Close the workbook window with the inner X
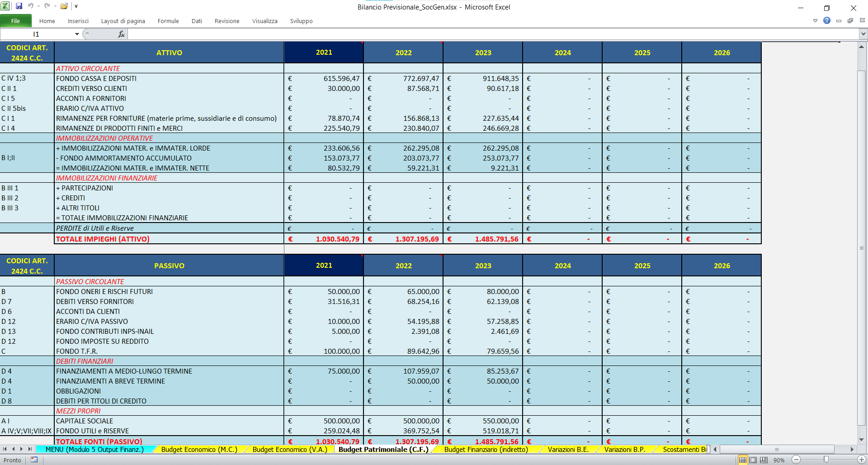The width and height of the screenshot is (868, 465). (862, 20)
